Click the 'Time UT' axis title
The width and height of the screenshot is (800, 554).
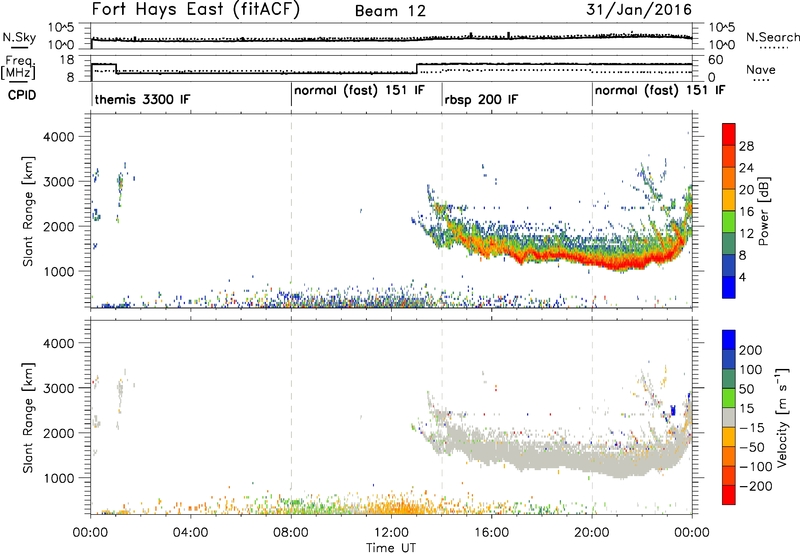coord(391,547)
